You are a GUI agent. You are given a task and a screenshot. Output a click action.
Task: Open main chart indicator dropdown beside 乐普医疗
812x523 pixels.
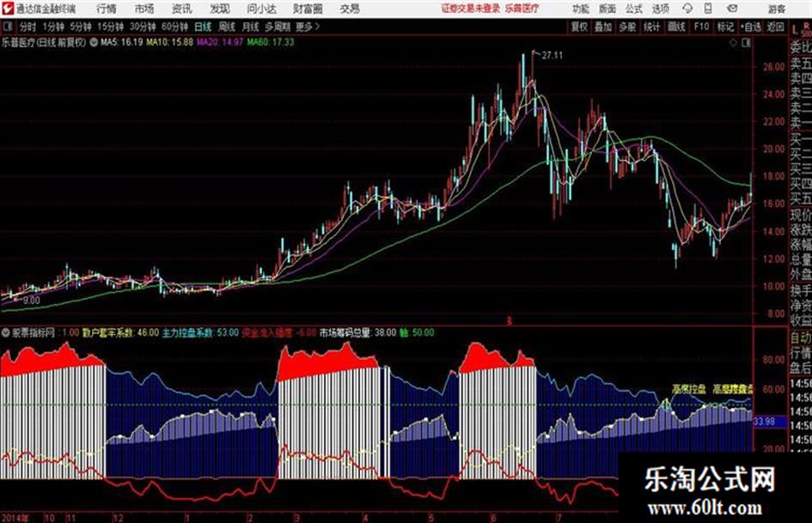[93, 43]
